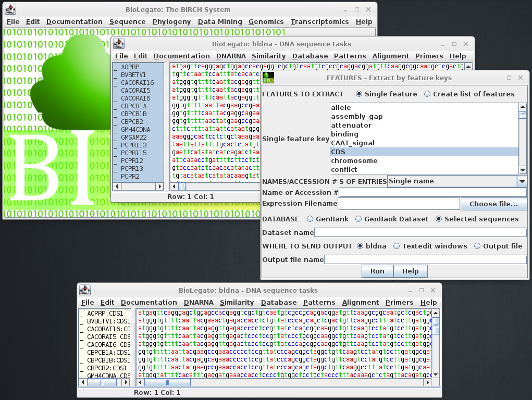Screen dimensions: 532x400
Task: Click green BIRCH icon in FEATURES dialog title bar
Action: [x=268, y=78]
